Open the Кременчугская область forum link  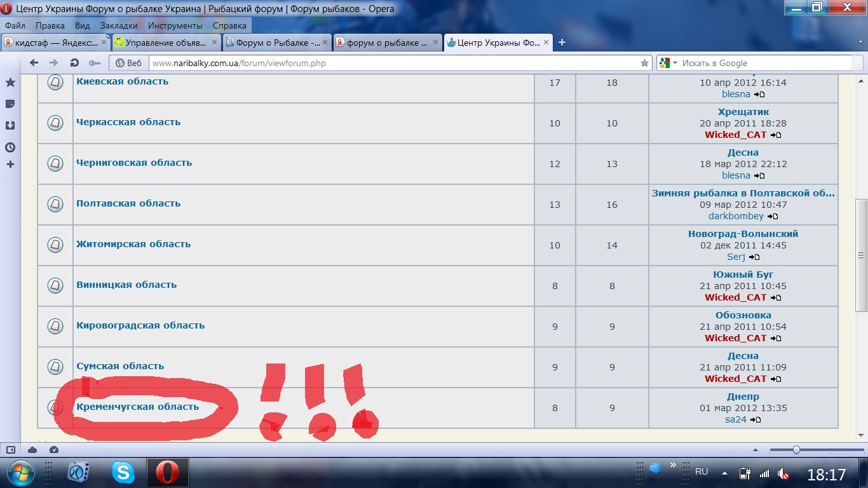point(137,407)
